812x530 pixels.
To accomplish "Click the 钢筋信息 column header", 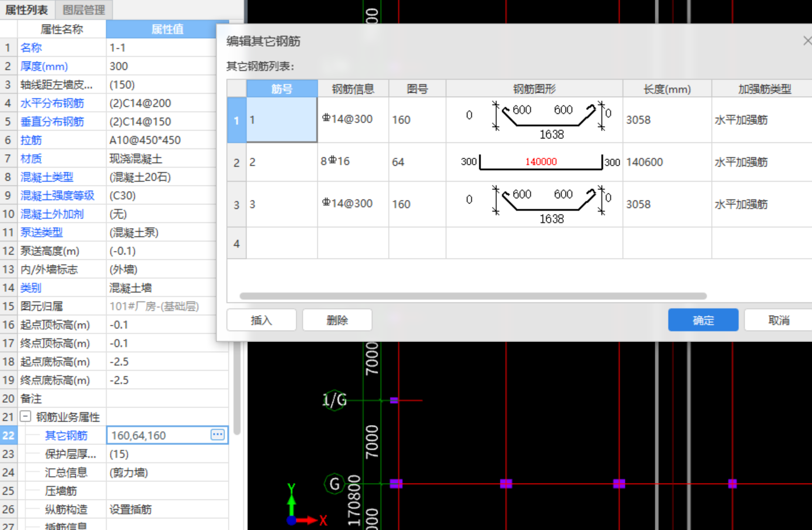I will 353,89.
